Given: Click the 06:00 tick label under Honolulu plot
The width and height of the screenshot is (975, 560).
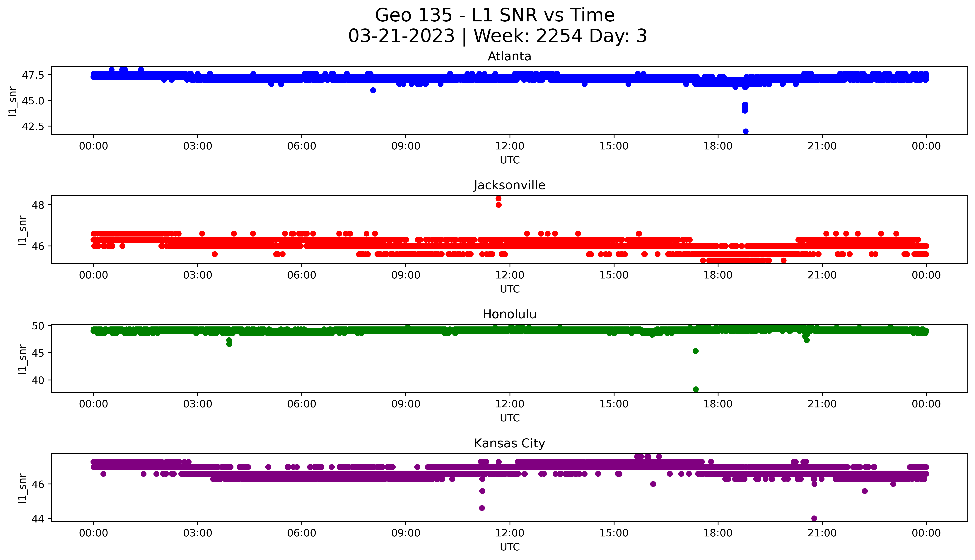Looking at the screenshot, I should (x=302, y=404).
